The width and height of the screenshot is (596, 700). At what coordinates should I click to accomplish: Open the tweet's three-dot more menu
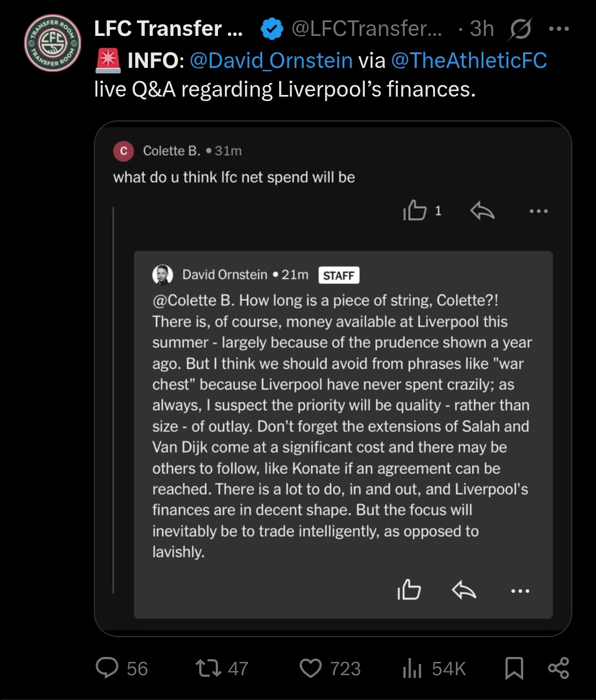[x=559, y=29]
